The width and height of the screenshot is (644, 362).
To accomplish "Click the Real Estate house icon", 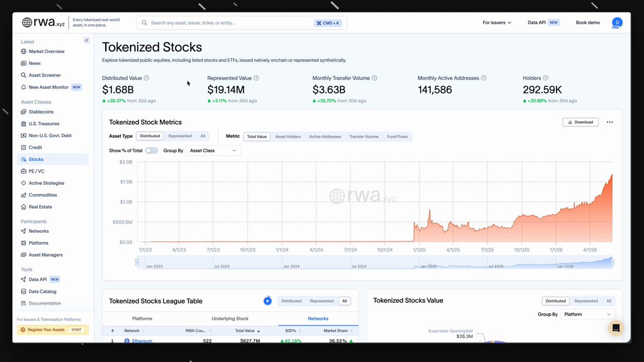I will pos(24,206).
